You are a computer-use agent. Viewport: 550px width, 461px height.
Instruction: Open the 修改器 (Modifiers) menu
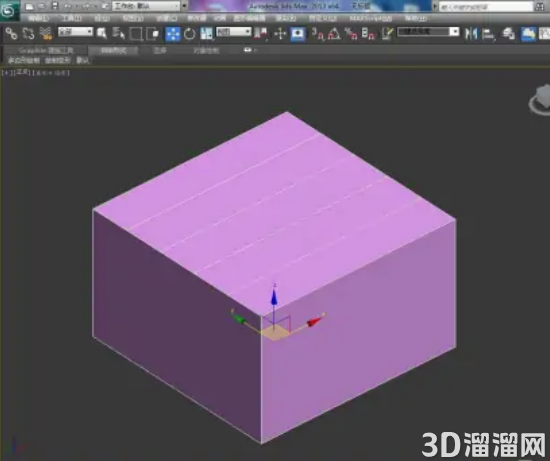click(197, 18)
